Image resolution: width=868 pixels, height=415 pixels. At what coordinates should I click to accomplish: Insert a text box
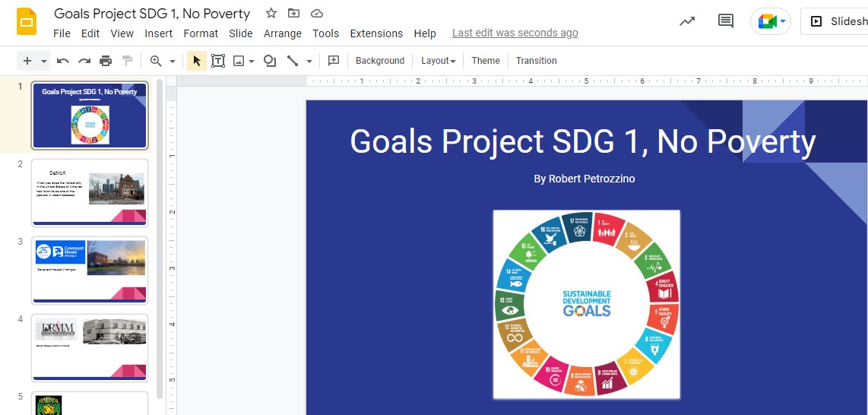(x=218, y=61)
